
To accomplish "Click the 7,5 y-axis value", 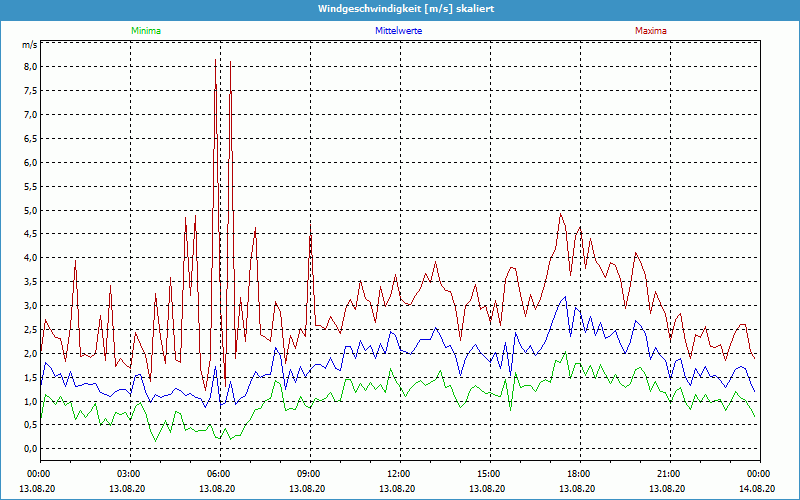I will [x=31, y=91].
